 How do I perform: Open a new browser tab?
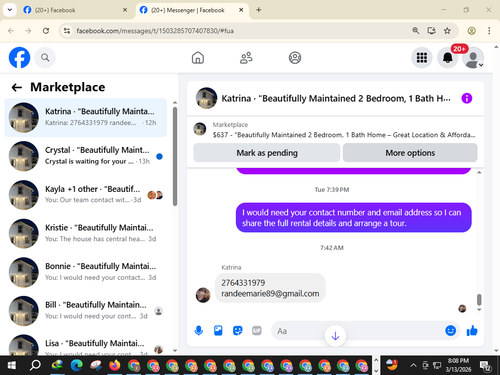[x=259, y=10]
